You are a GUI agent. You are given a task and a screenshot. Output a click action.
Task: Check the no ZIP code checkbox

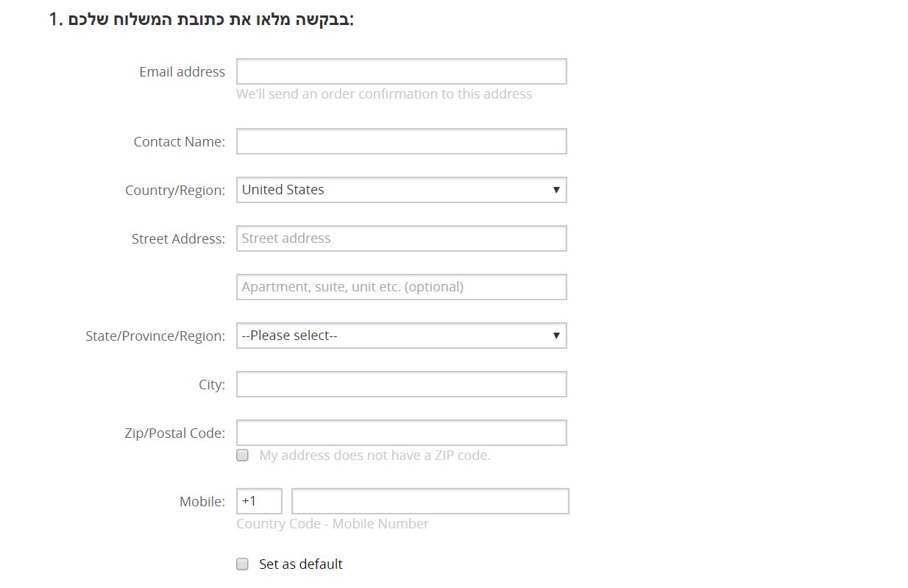(242, 456)
